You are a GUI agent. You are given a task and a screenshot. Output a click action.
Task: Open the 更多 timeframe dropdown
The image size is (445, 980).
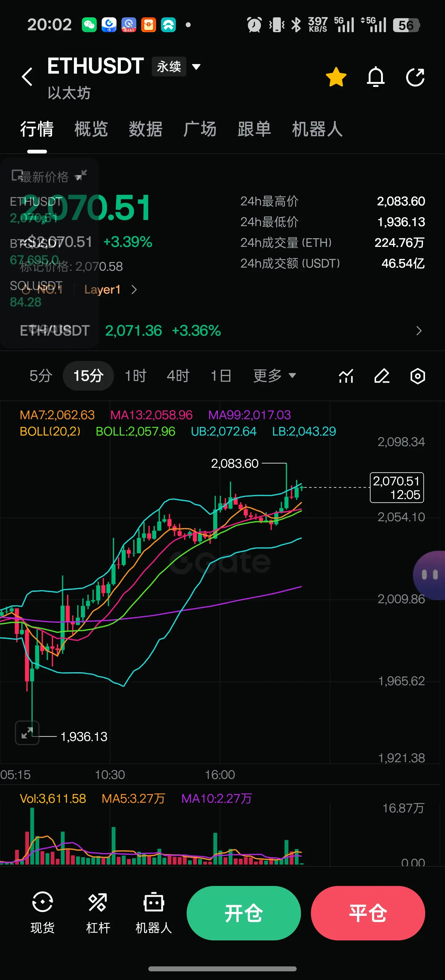[x=274, y=376]
